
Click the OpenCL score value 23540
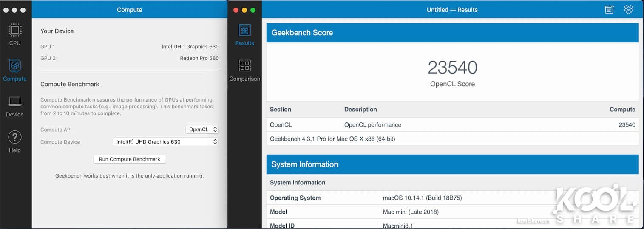coord(452,68)
